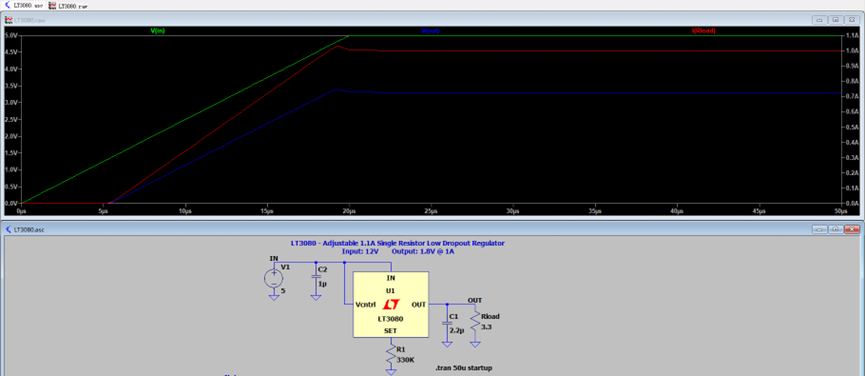Click the left voltage axis at 5.0V
Image resolution: width=865 pixels, height=376 pixels.
pos(11,35)
